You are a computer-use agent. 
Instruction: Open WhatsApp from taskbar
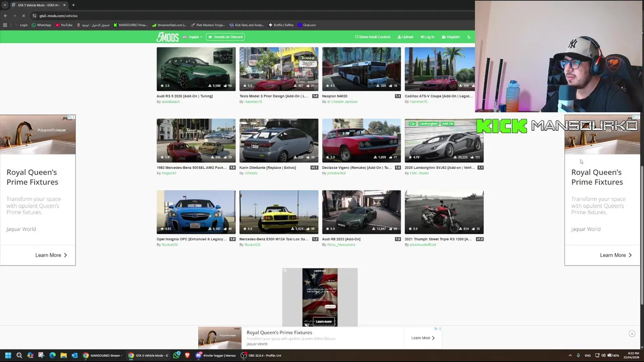[177, 355]
